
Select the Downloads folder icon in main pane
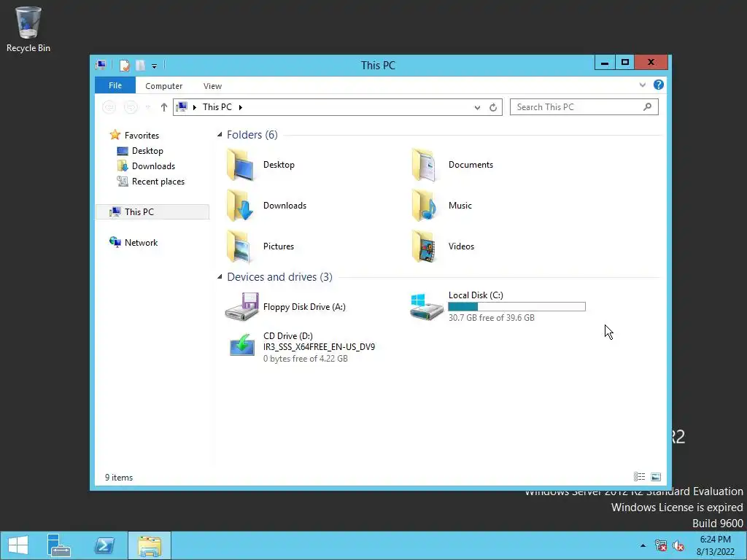click(x=240, y=205)
